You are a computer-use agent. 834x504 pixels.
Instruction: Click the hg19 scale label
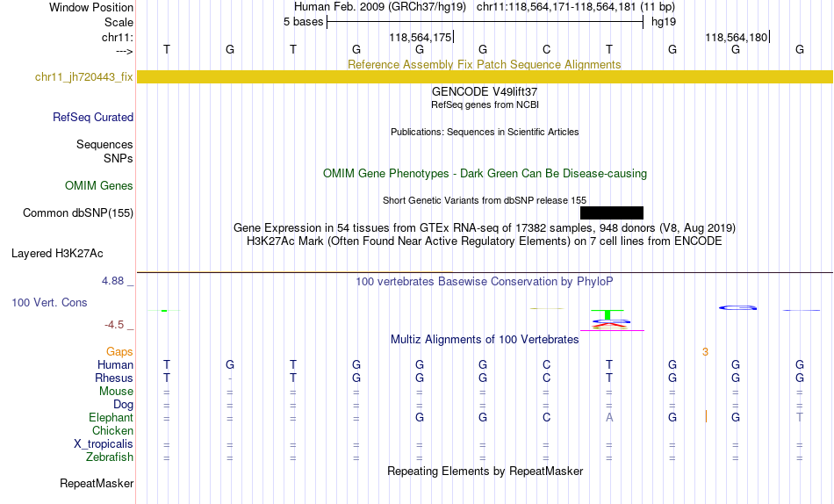[664, 22]
